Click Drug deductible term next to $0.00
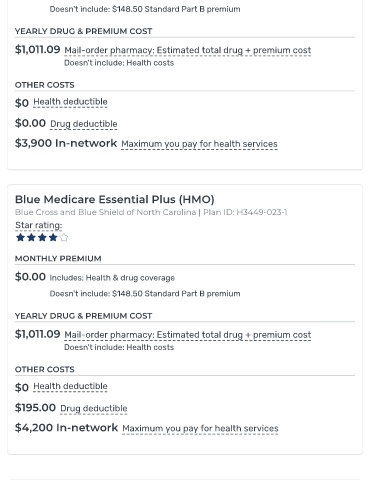The width and height of the screenshot is (370, 480). pos(84,124)
